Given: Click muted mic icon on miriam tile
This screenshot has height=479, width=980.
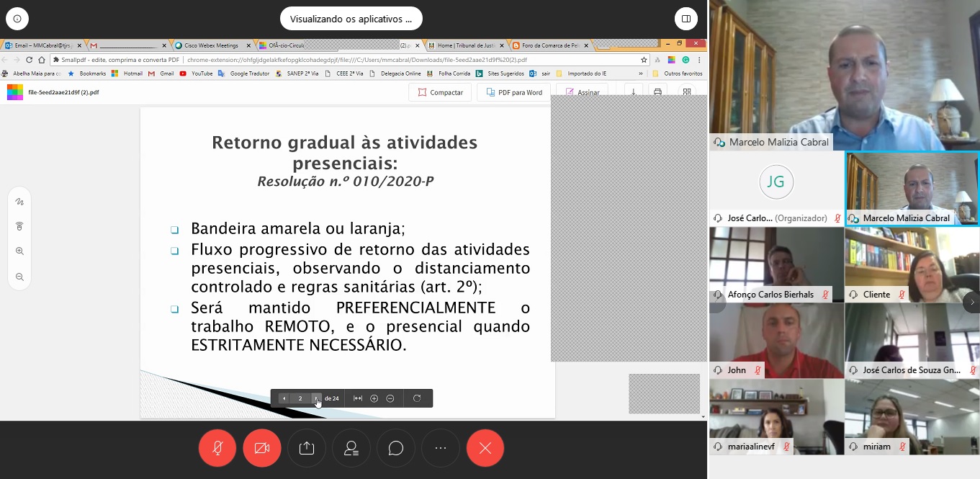Looking at the screenshot, I should (x=902, y=447).
